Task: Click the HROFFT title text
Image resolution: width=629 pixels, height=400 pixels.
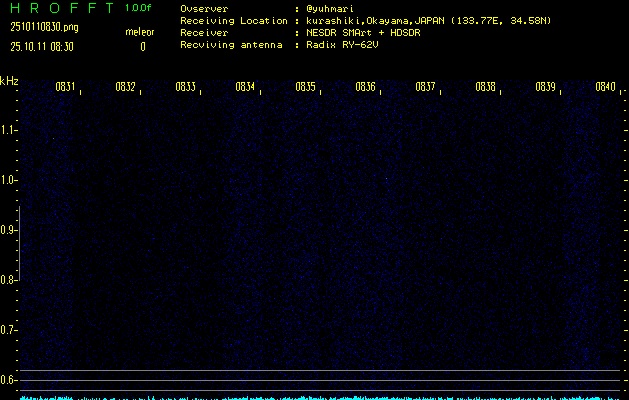Action: 61,8
